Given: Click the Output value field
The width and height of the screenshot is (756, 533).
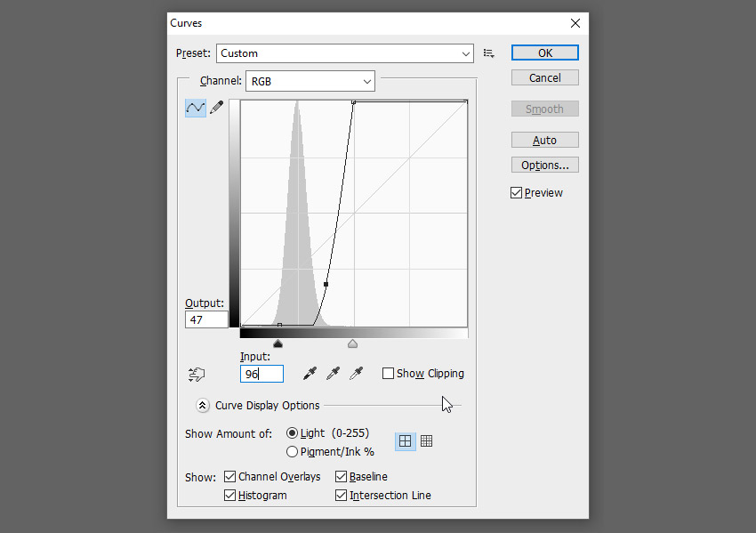Looking at the screenshot, I should pos(206,319).
